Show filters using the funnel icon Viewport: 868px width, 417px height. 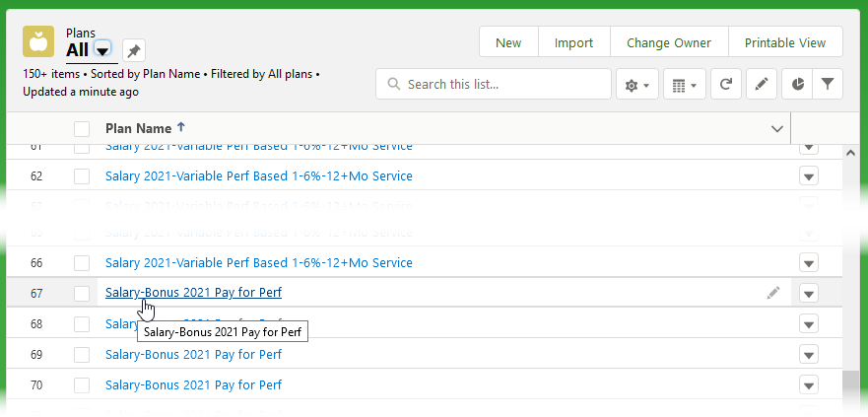pyautogui.click(x=828, y=85)
